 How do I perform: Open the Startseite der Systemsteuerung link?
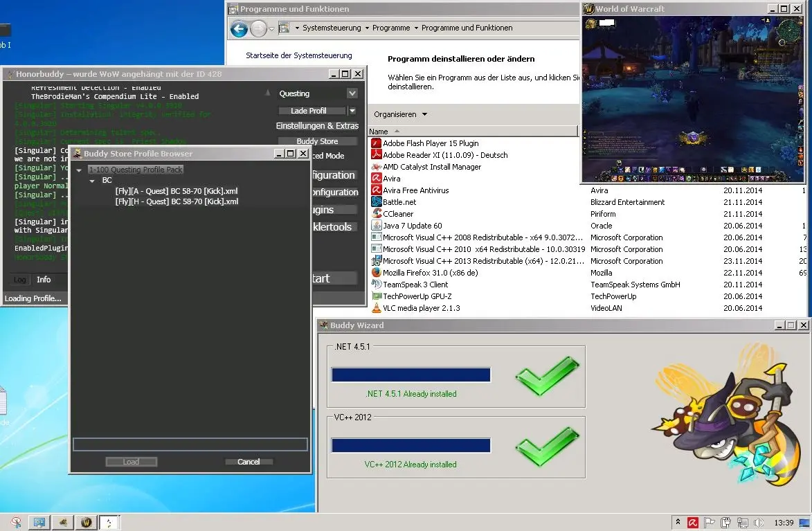click(x=299, y=55)
